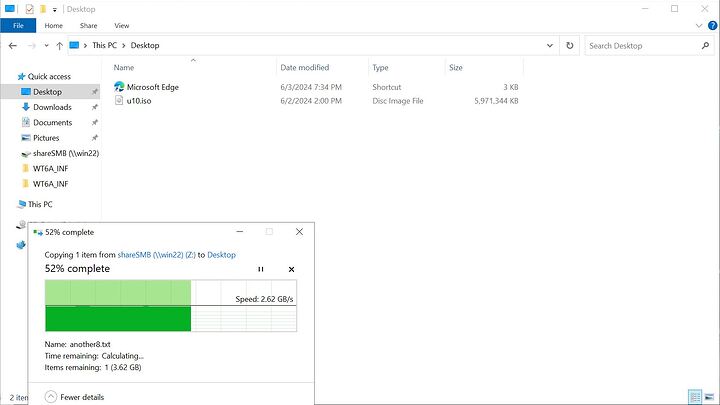Expand the address bar history dropdown
The width and height of the screenshot is (720, 405).
tap(550, 45)
